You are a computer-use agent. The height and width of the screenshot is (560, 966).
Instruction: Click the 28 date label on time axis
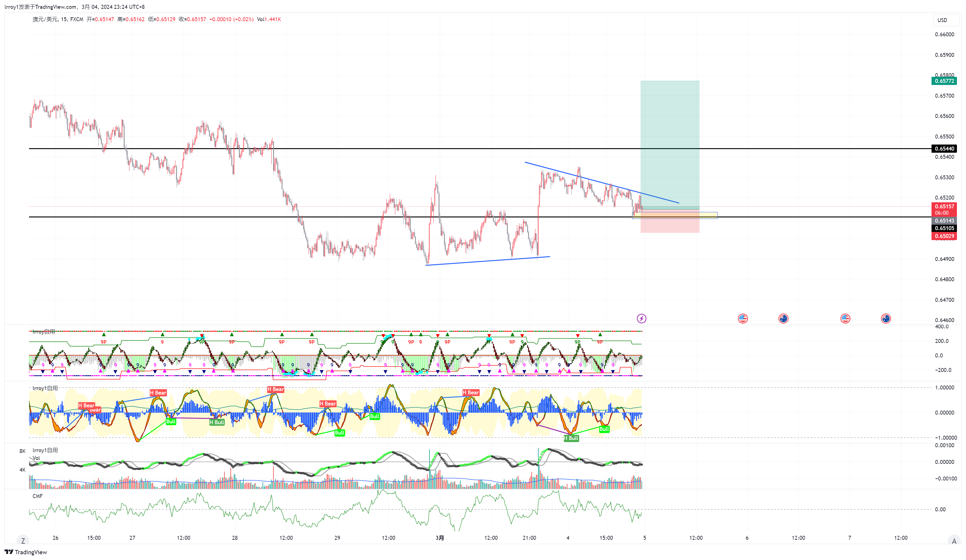pyautogui.click(x=235, y=538)
